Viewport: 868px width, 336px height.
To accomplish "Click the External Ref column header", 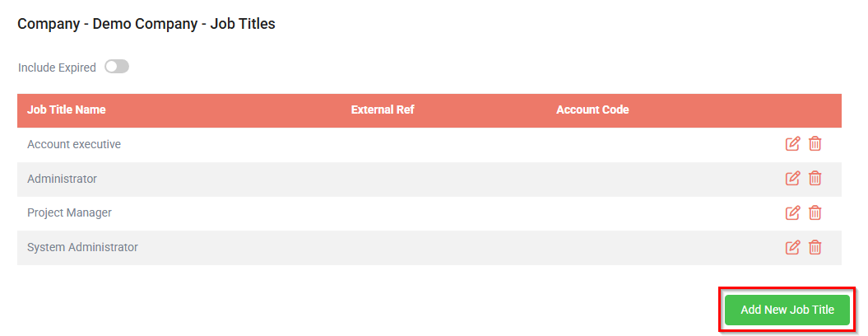I will coord(383,110).
